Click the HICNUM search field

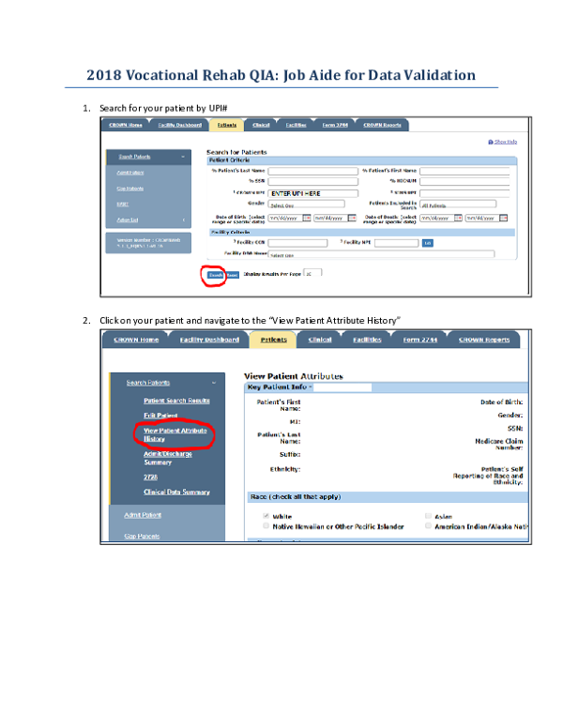point(464,181)
